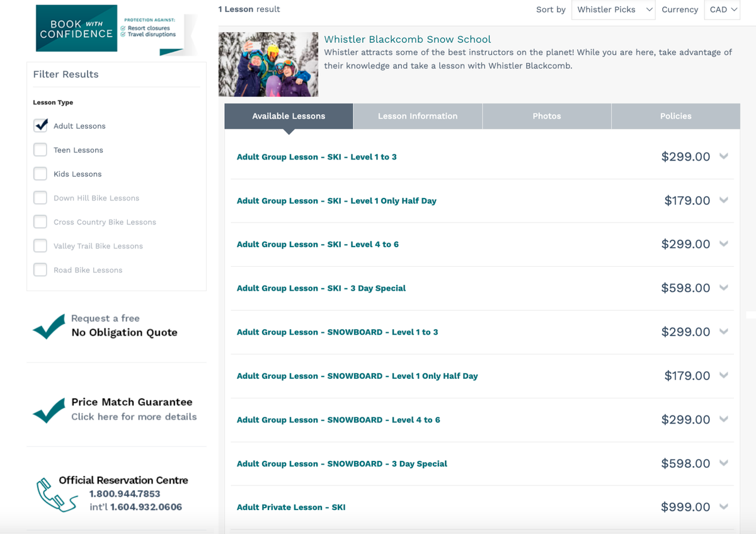The image size is (756, 534).
Task: Click the telephone icon beside Official Reservation Centre
Action: pyautogui.click(x=57, y=494)
